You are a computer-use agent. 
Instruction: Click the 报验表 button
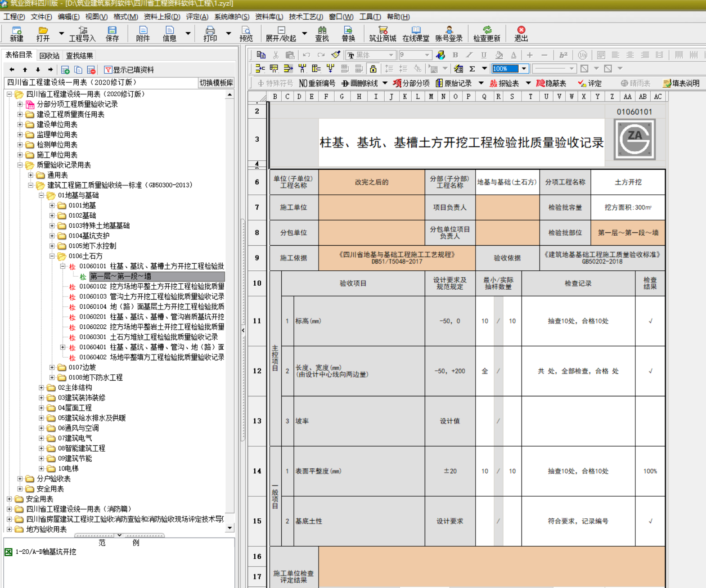click(x=504, y=83)
